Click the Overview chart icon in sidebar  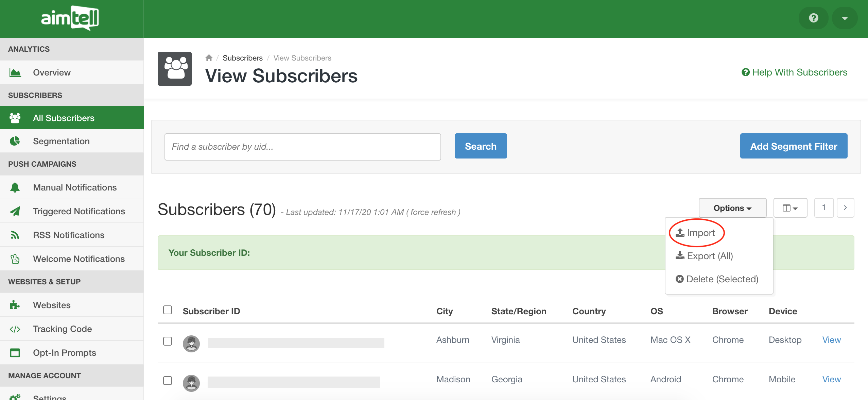[x=15, y=72]
